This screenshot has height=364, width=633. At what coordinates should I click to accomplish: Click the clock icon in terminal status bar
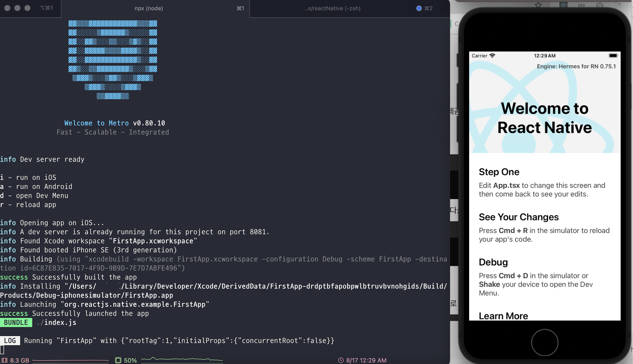[341, 360]
